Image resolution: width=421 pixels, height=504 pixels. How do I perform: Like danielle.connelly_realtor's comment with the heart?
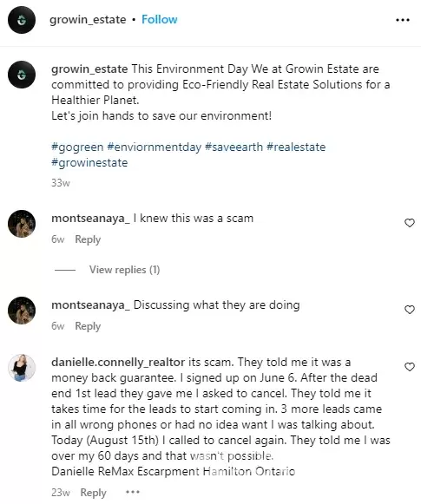coord(409,367)
